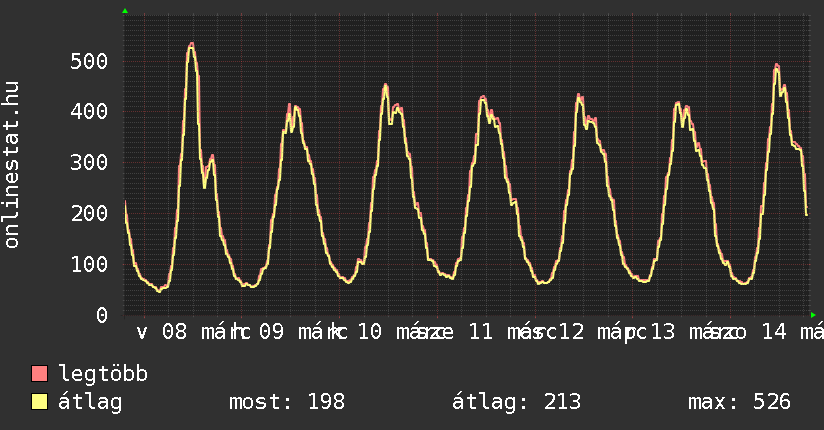This screenshot has height=430, width=824.
Task: Click the yellow átlag legend swatch
Action: tap(40, 402)
